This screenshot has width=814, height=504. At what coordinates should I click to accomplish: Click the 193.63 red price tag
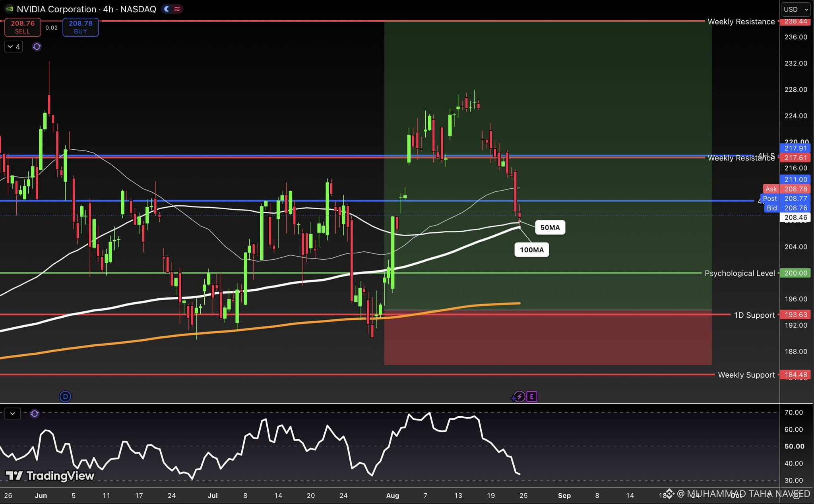tap(795, 315)
